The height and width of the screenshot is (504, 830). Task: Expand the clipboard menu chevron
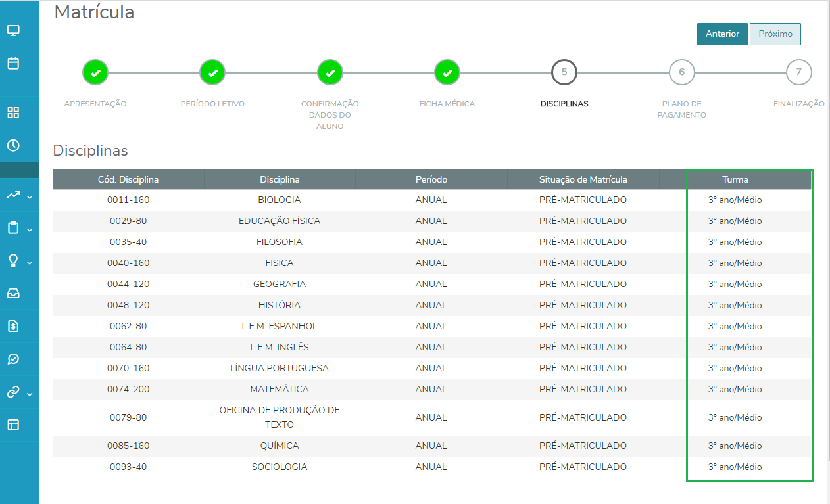coord(30,229)
